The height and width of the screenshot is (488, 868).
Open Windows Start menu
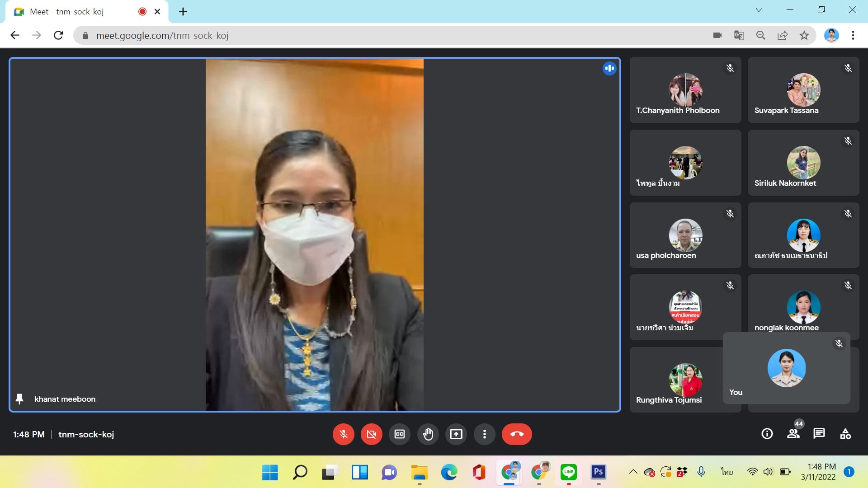click(x=270, y=473)
